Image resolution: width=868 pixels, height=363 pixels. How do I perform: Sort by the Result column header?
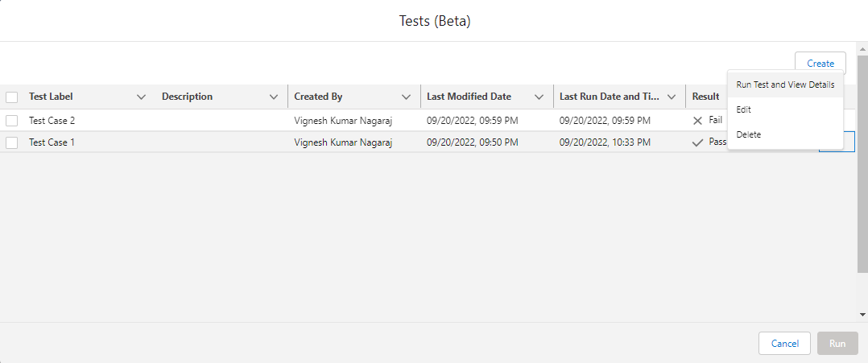[x=705, y=97]
